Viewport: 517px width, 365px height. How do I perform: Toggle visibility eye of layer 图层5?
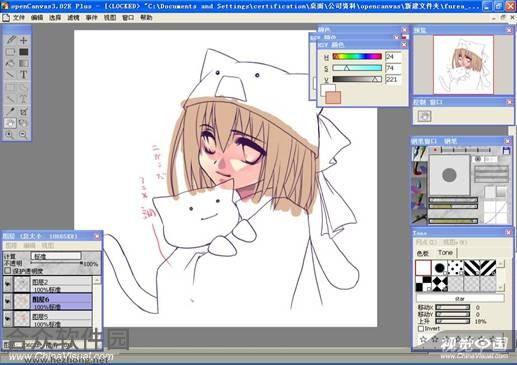click(x=8, y=318)
